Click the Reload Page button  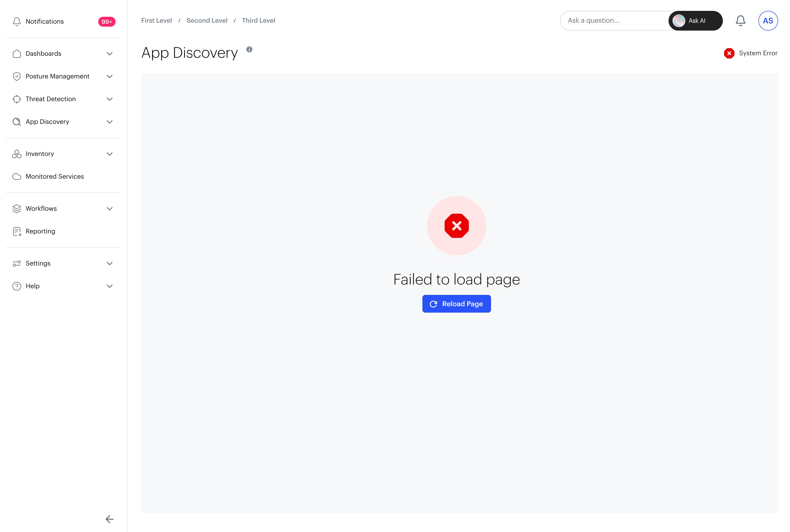tap(456, 304)
